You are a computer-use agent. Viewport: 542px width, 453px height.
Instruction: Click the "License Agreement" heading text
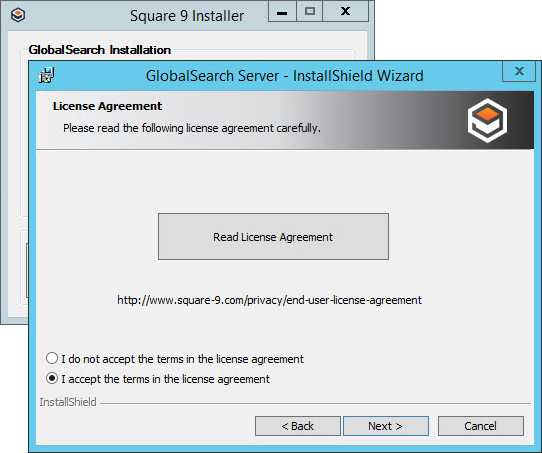tap(107, 106)
